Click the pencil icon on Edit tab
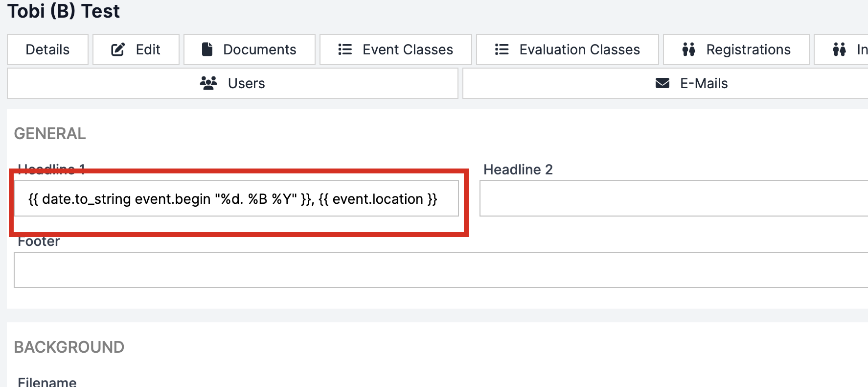The image size is (868, 387). pyautogui.click(x=118, y=49)
